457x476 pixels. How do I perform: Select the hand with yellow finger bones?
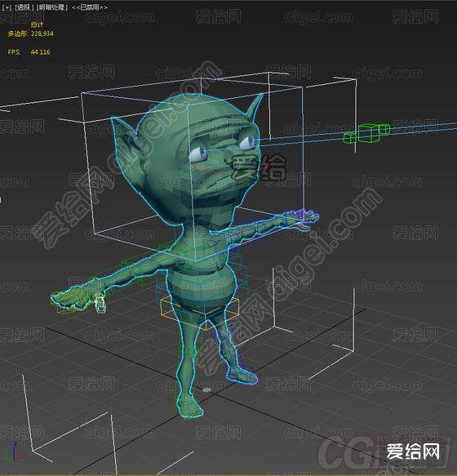coord(78,299)
